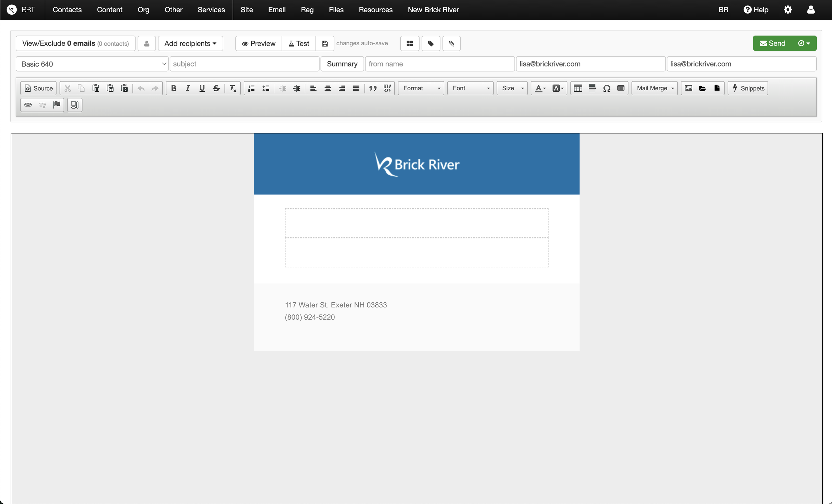The width and height of the screenshot is (832, 504).
Task: Click the Remove Format icon
Action: coord(233,88)
